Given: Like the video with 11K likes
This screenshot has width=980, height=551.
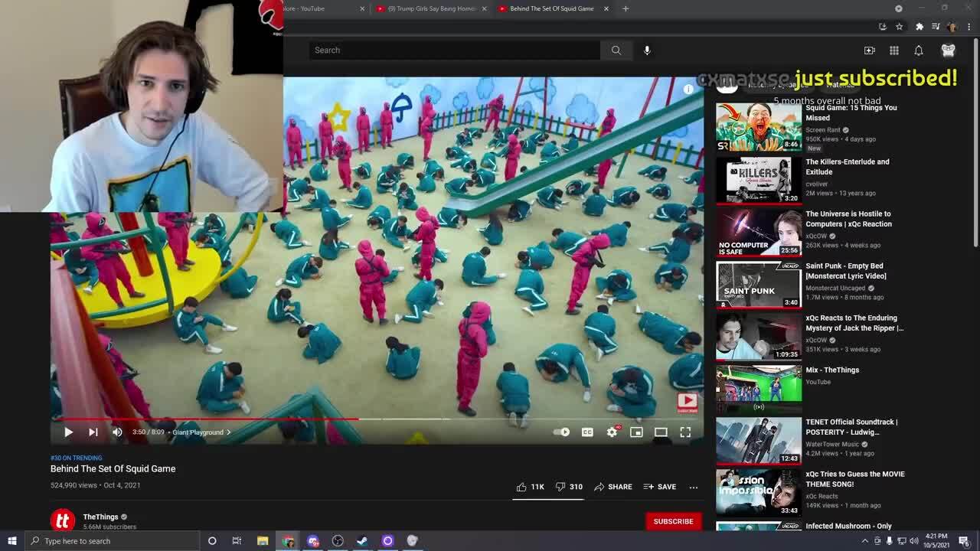Looking at the screenshot, I should pyautogui.click(x=530, y=487).
